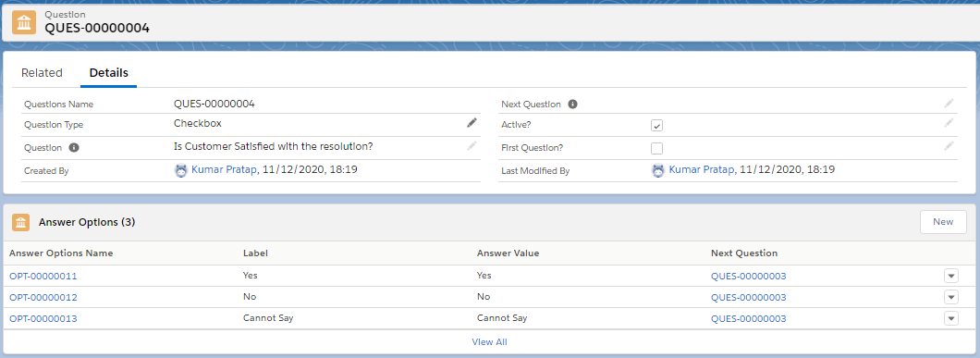
Task: Open OPT-00000013 answer option record
Action: [43, 318]
